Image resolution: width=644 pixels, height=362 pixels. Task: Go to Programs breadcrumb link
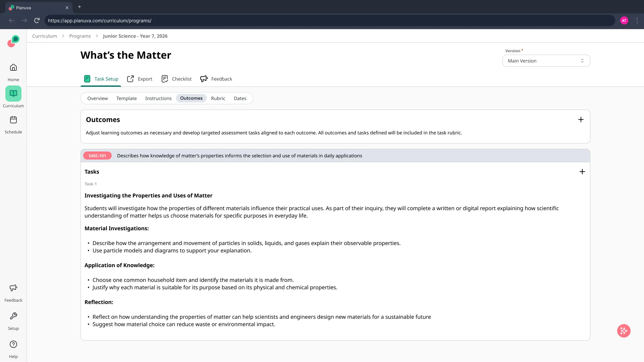pyautogui.click(x=80, y=36)
